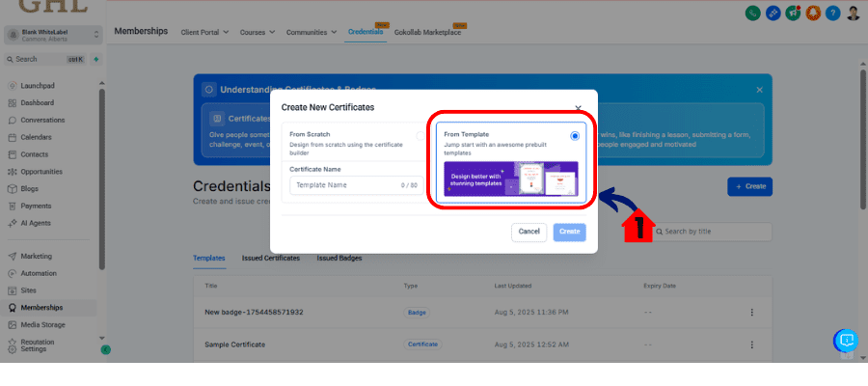Switch to the Credentials tab

(x=366, y=32)
